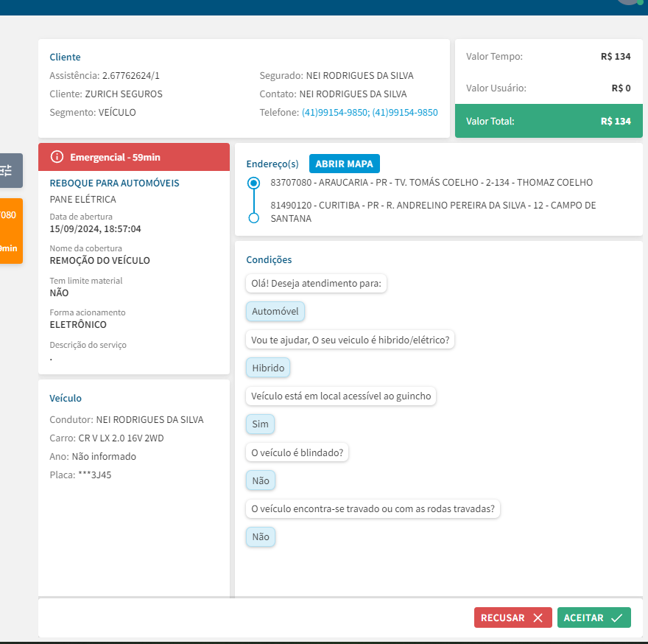Click the filled origin marker for Araucaria address

(x=254, y=183)
